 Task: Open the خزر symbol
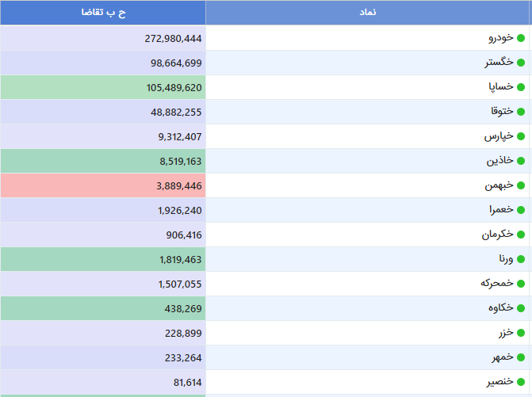pos(506,333)
